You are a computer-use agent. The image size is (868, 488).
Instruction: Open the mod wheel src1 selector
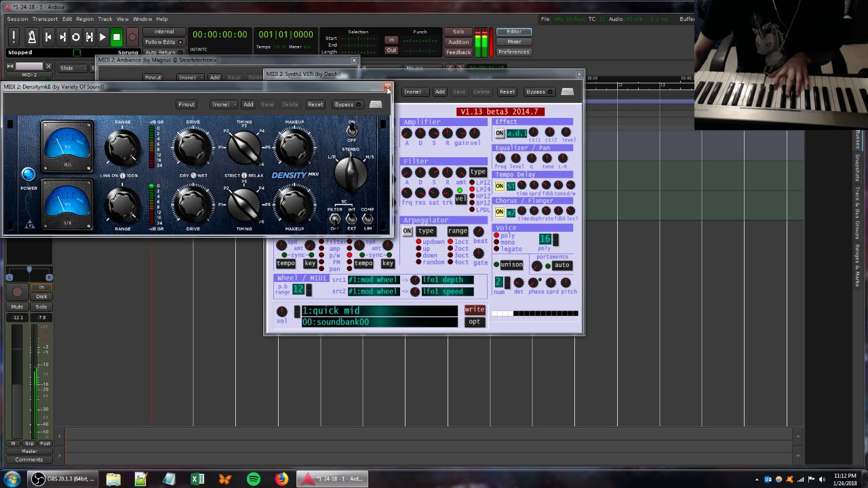click(x=373, y=280)
